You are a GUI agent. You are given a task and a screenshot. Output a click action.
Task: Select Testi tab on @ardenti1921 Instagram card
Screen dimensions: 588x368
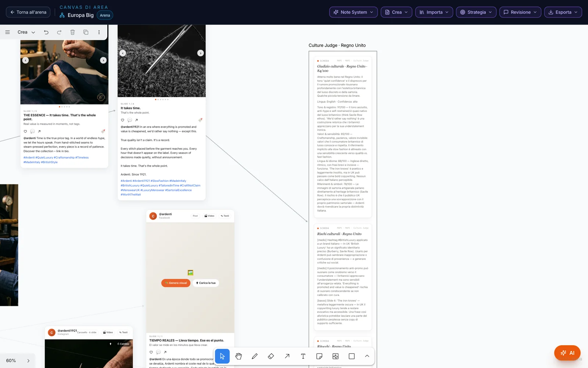[123, 332]
